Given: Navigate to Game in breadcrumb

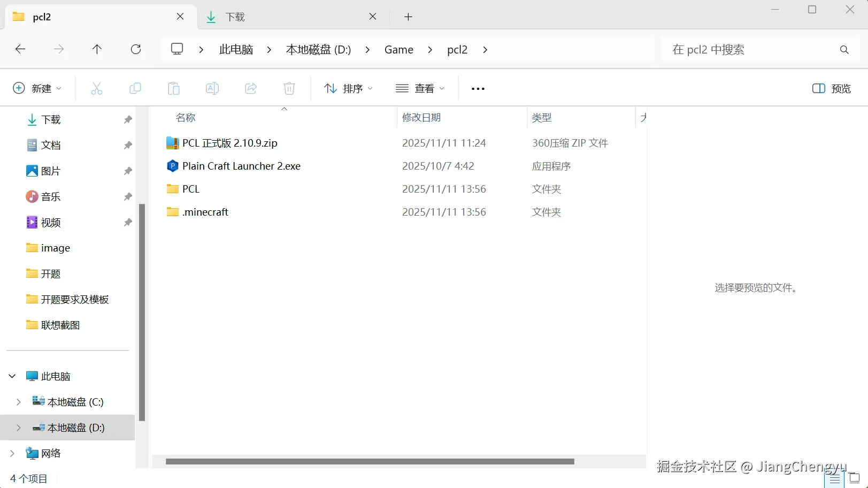Looking at the screenshot, I should tap(399, 50).
